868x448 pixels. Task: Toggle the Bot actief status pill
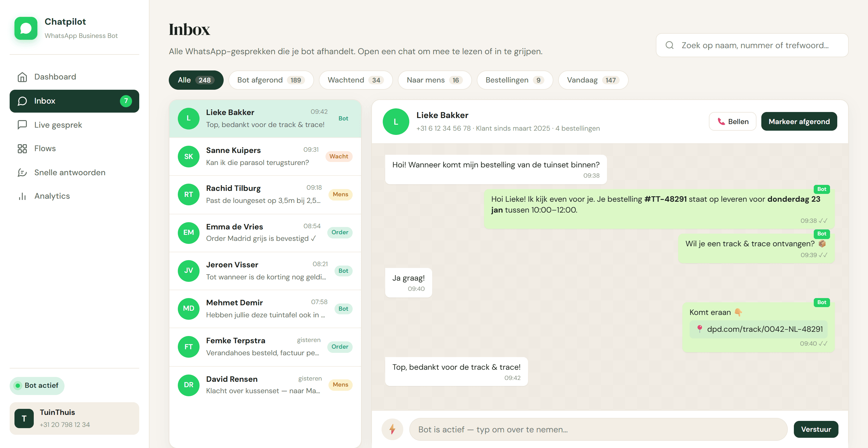pos(37,386)
